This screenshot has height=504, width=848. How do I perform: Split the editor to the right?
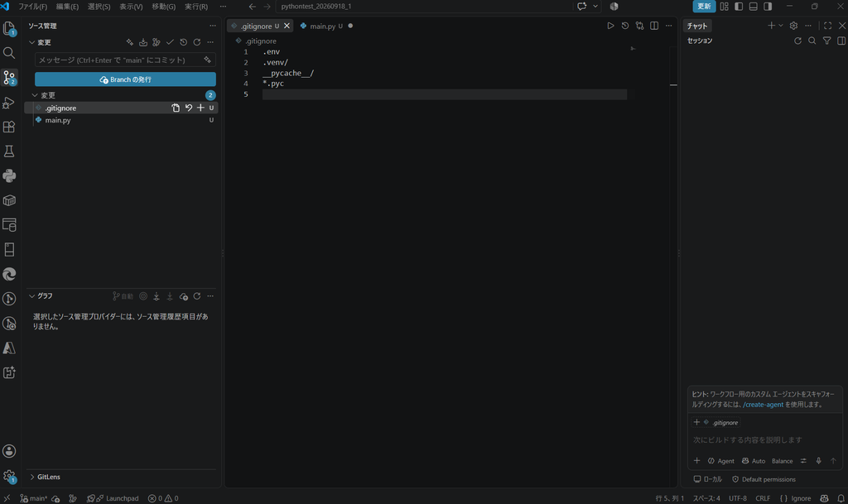point(654,26)
